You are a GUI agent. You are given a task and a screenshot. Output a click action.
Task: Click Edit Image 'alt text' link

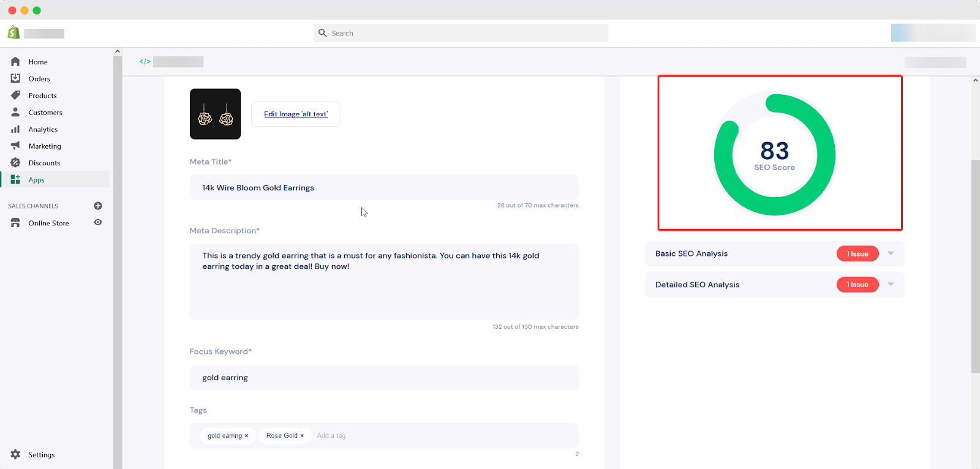(296, 114)
